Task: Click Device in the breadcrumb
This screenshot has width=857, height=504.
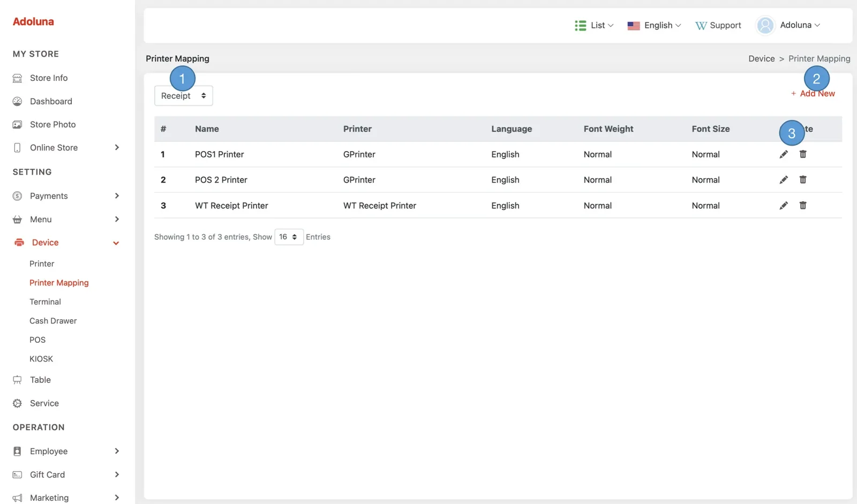Action: click(762, 58)
